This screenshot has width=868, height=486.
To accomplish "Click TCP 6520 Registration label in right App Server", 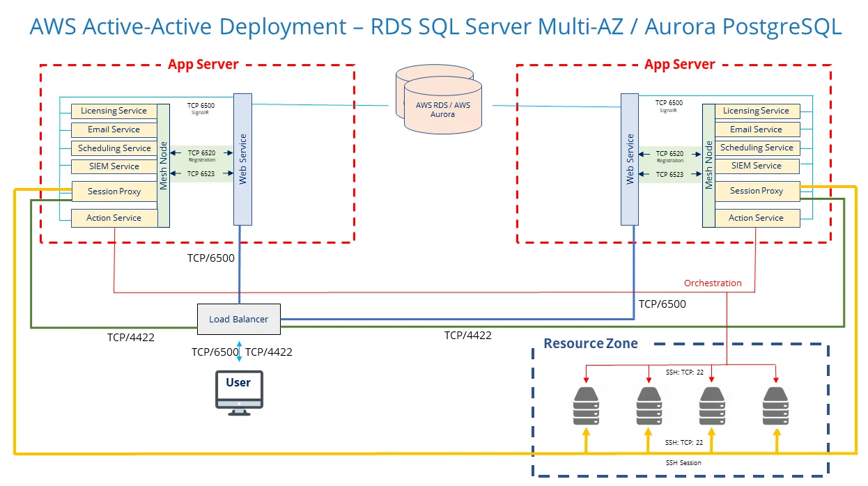I will coord(669,156).
